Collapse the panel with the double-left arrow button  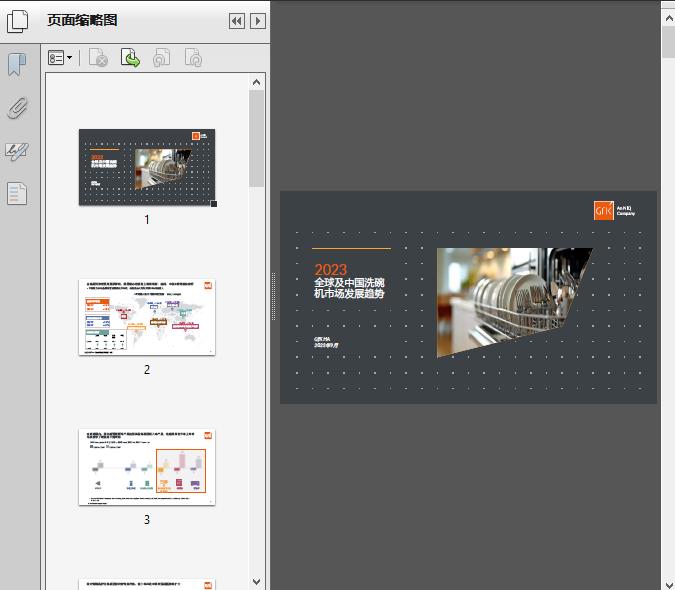coord(237,21)
